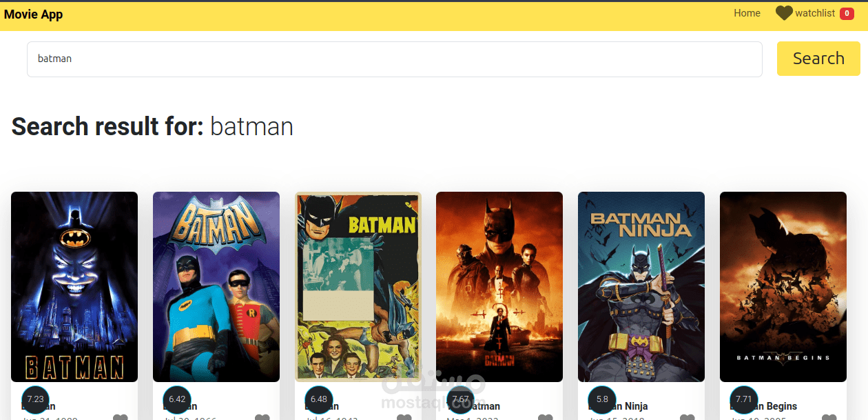The image size is (868, 420).
Task: Toggle favorite heart on 1989 Batman card
Action: 121,417
